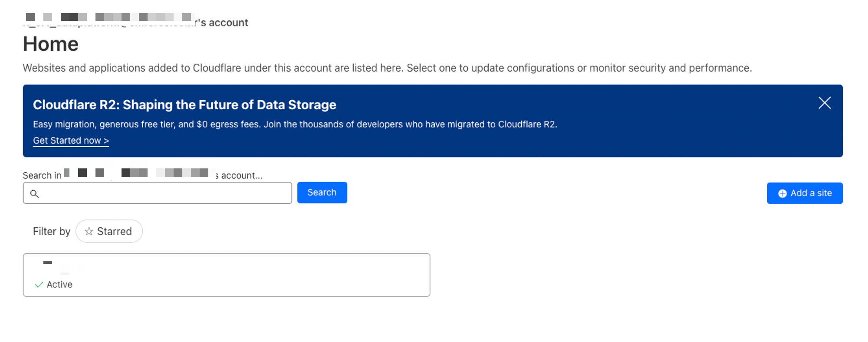Focus the account search input field
This screenshot has width=868, height=342.
click(158, 193)
